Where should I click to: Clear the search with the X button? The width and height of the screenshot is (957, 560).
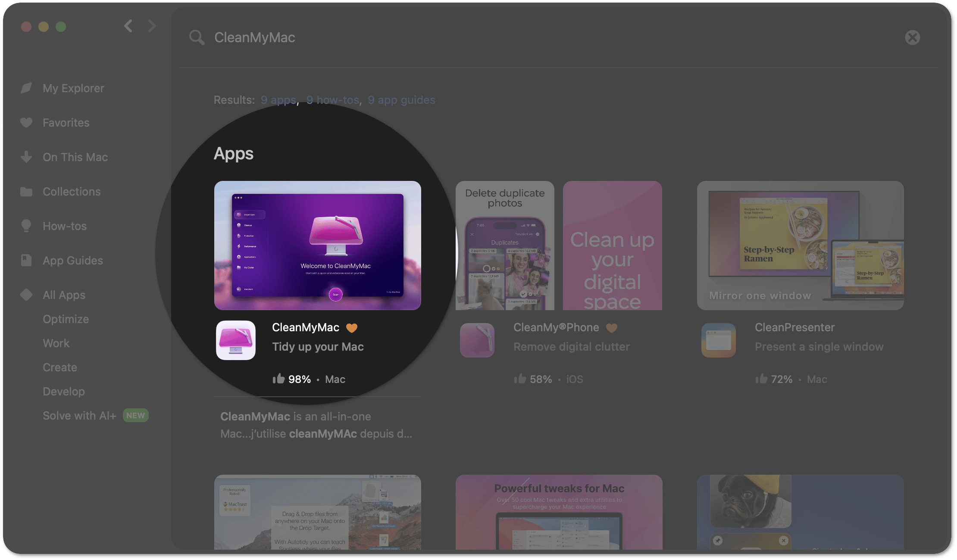point(912,37)
